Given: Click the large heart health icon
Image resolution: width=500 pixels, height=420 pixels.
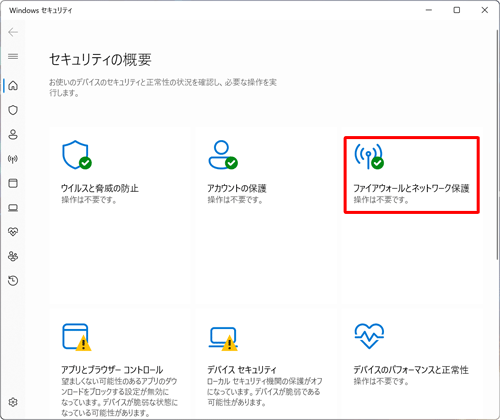Looking at the screenshot, I should tap(369, 336).
